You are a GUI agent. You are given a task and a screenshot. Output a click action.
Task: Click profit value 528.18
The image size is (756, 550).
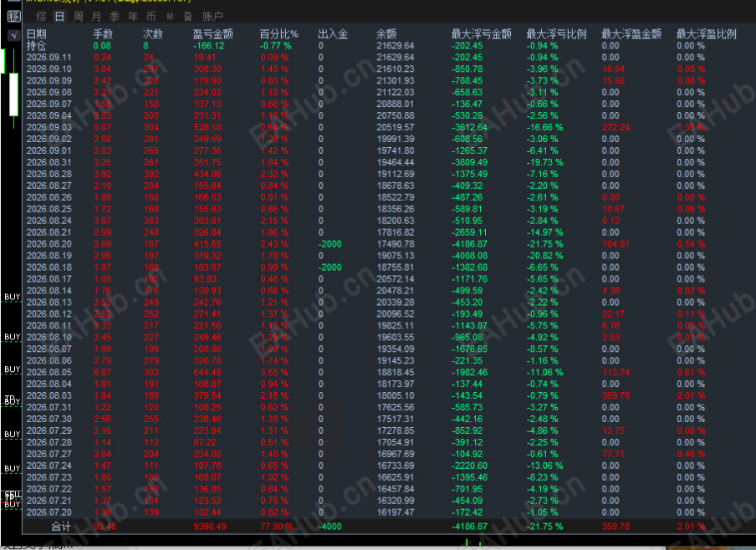(207, 127)
